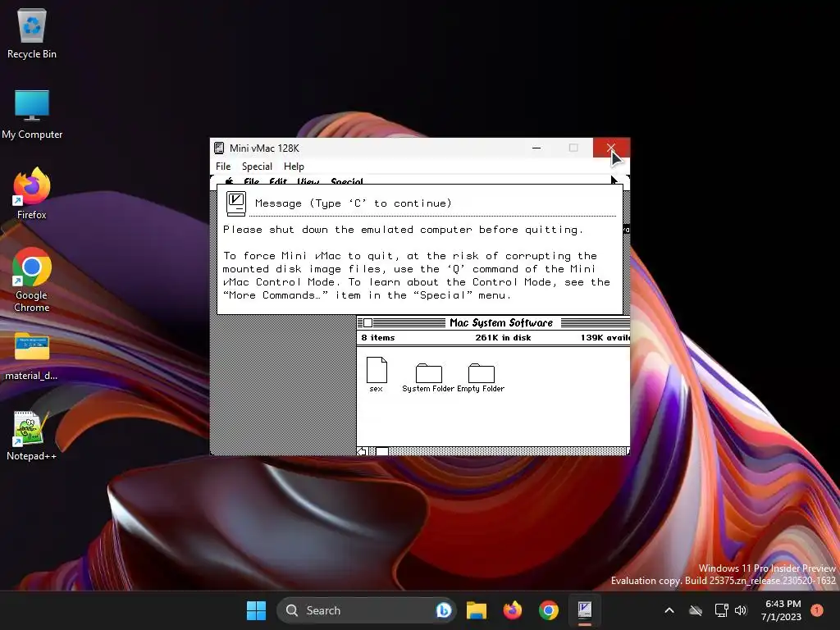Image resolution: width=840 pixels, height=630 pixels.
Task: Open File Explorer from the taskbar
Action: click(477, 610)
